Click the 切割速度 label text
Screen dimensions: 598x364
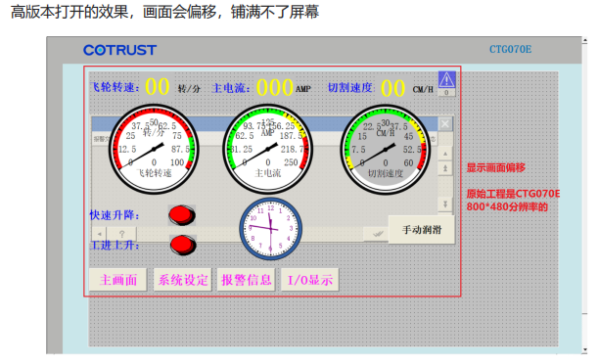[350, 88]
